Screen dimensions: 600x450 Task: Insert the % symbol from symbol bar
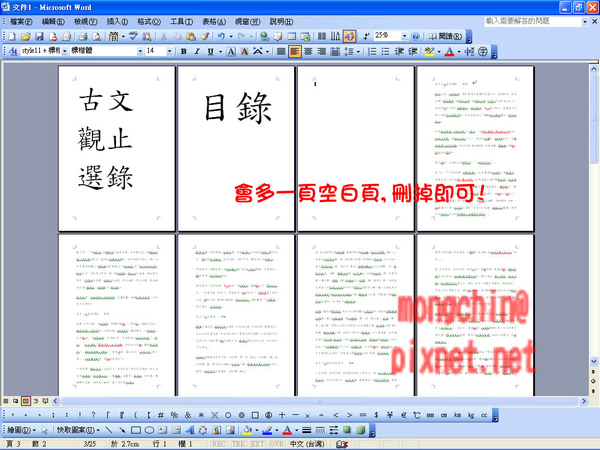tap(174, 415)
